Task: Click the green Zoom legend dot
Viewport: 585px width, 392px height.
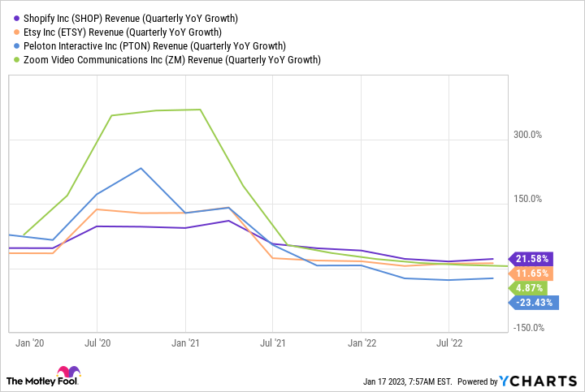Action: pos(16,59)
